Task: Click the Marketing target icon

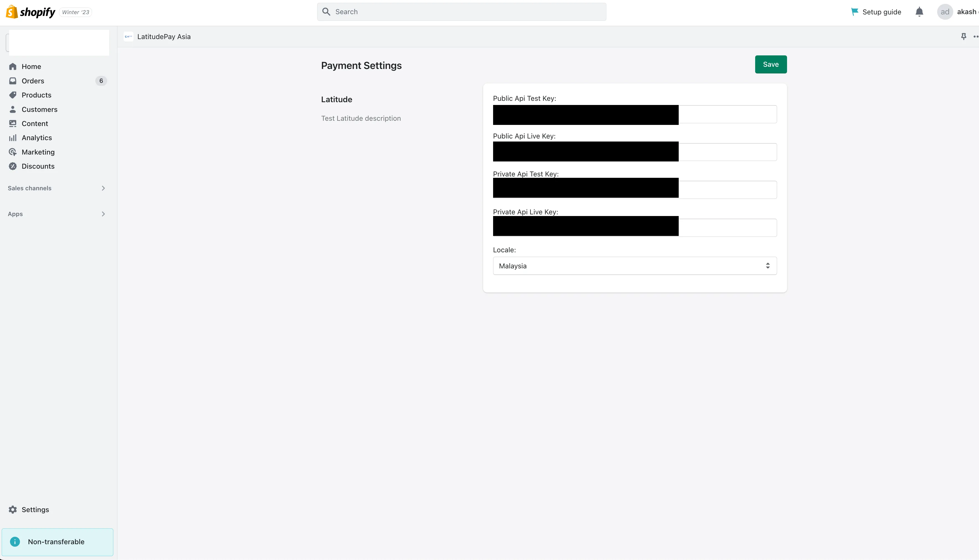Action: (x=13, y=152)
